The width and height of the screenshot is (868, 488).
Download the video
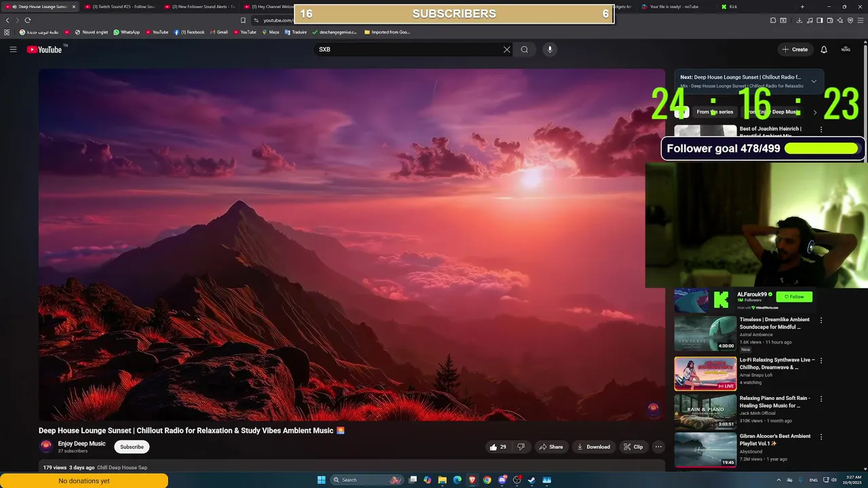[593, 447]
